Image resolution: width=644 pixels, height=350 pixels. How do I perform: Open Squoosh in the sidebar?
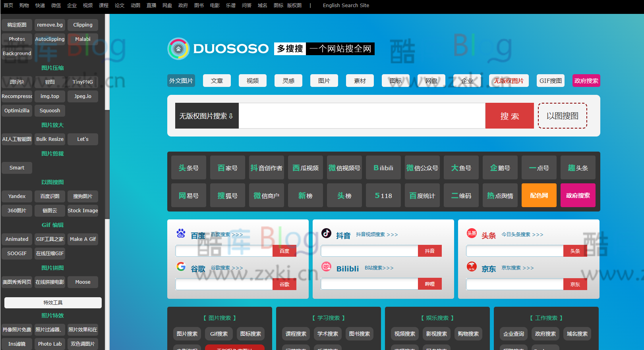click(x=50, y=110)
